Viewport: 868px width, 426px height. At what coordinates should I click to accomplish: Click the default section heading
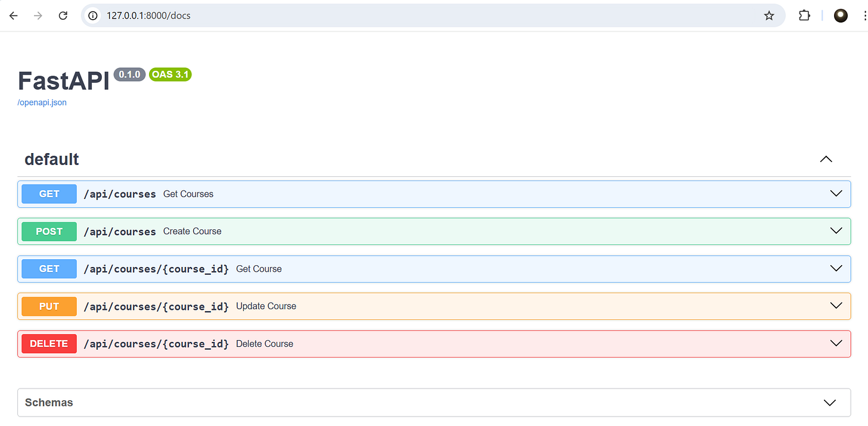click(52, 159)
